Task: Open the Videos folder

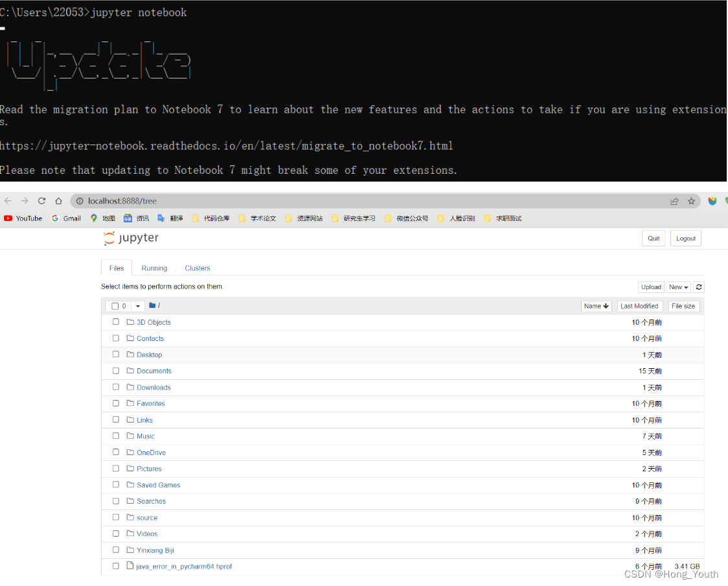Action: 147,533
